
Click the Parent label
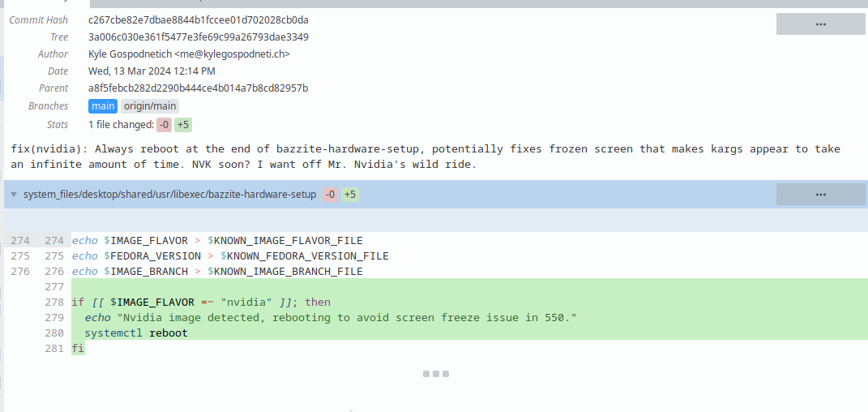53,88
